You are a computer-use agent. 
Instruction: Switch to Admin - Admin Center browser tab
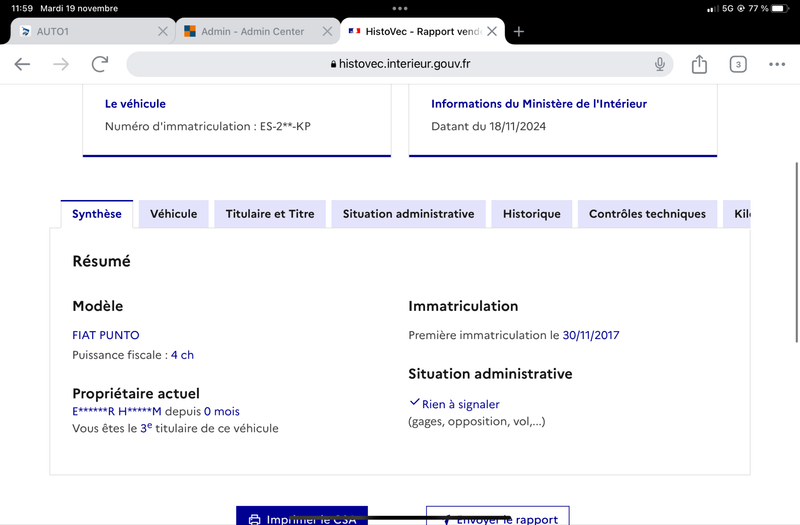[258, 32]
